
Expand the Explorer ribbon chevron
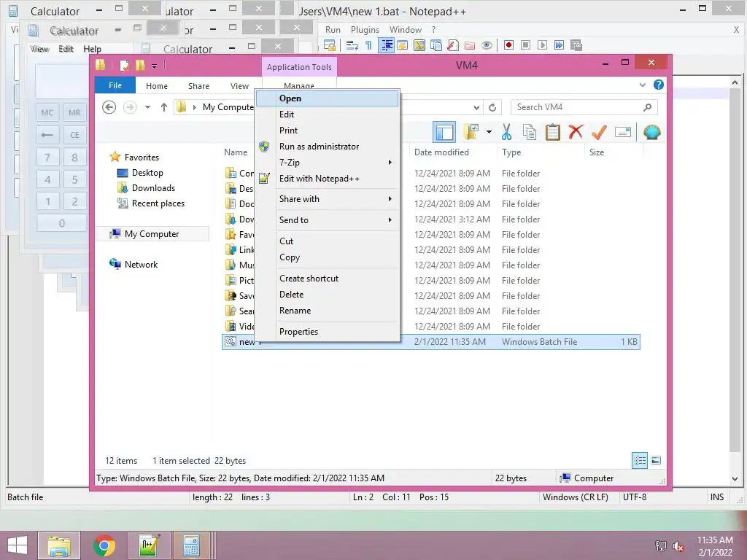pos(643,85)
